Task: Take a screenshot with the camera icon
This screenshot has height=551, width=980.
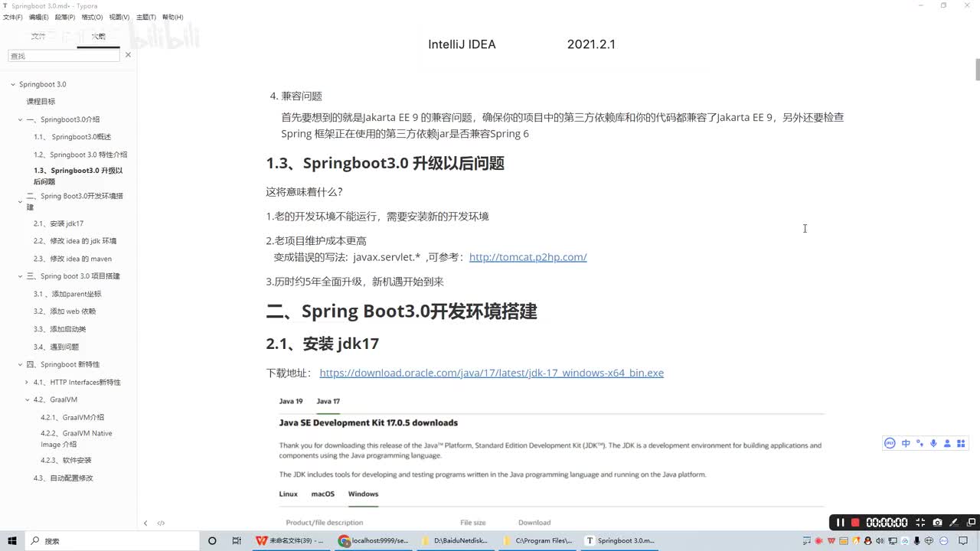Action: (937, 523)
